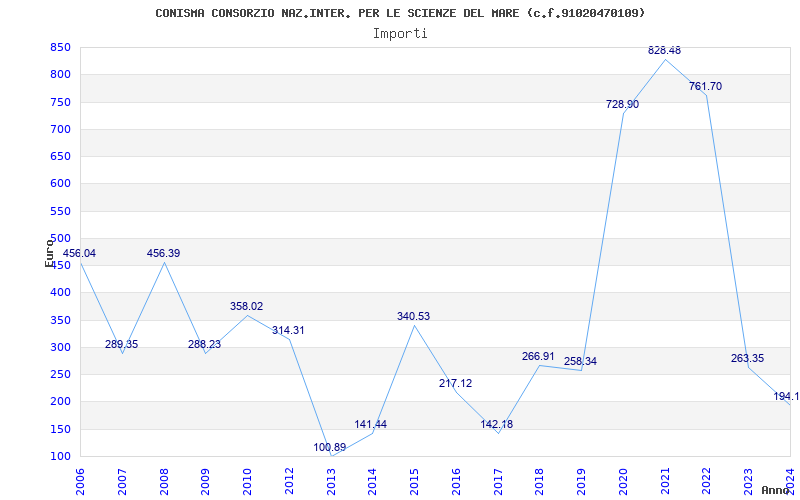800x500 pixels.
Task: Select the 217.12 data label
Action: (456, 384)
